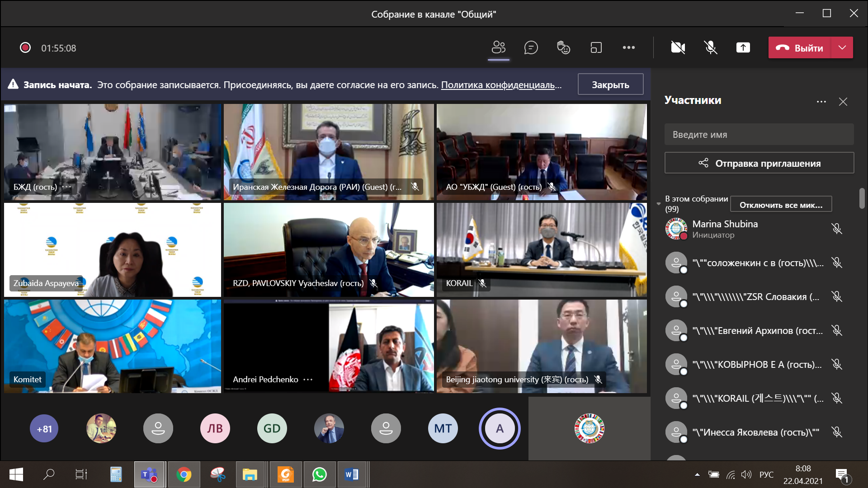Screen dimensions: 868x488
Task: Switch the РУС input language indicator
Action: click(766, 474)
